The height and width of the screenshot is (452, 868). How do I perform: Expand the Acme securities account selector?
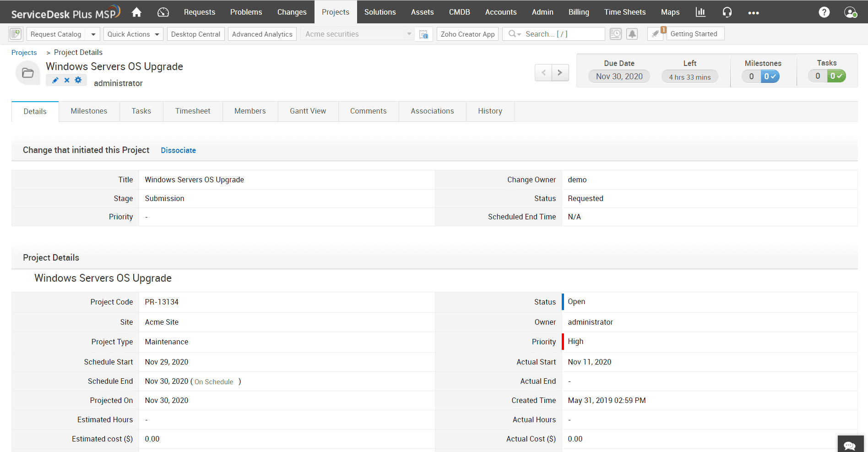[x=409, y=34]
